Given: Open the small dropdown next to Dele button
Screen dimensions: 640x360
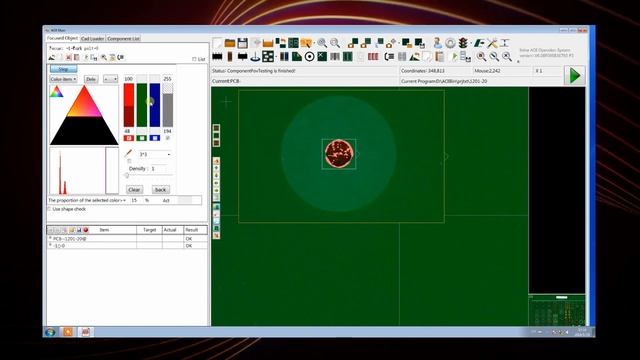Looking at the screenshot, I should [x=111, y=79].
